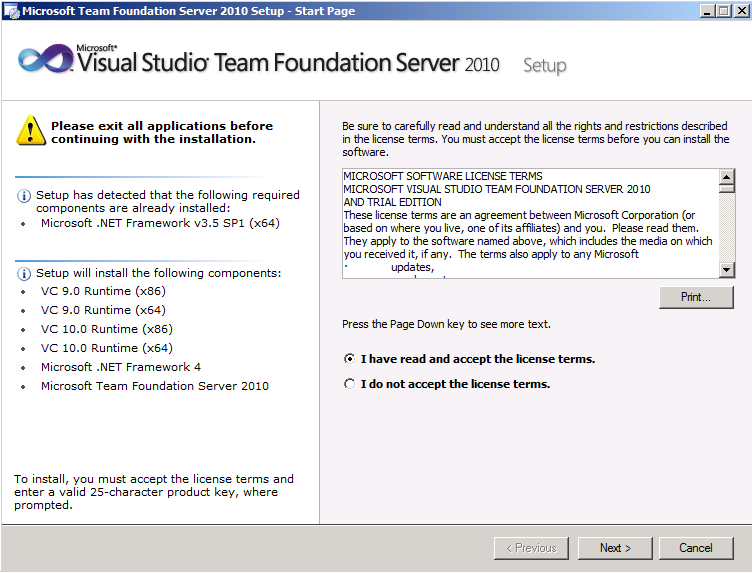Click 'Please exit all applications' warning text
Image resolution: width=752 pixels, height=573 pixels.
click(x=162, y=132)
